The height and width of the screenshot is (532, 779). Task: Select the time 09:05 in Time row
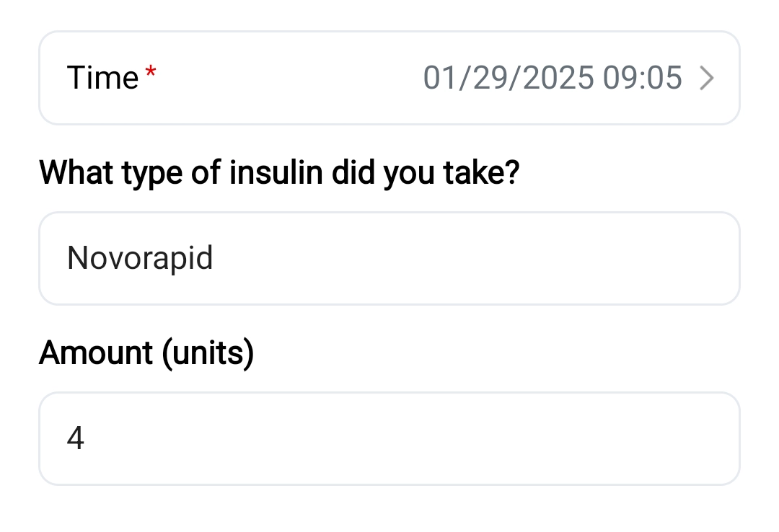643,78
